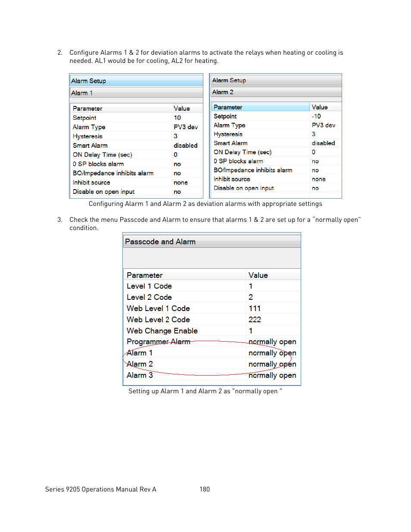The image size is (411, 532).
Task: Select Inhibit source none value in Alarm 1
Action: click(181, 183)
